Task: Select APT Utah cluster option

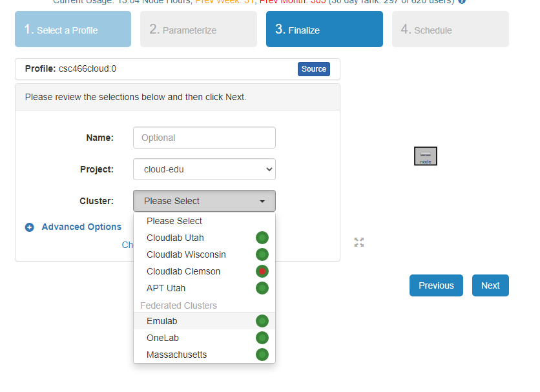Action: (x=166, y=288)
